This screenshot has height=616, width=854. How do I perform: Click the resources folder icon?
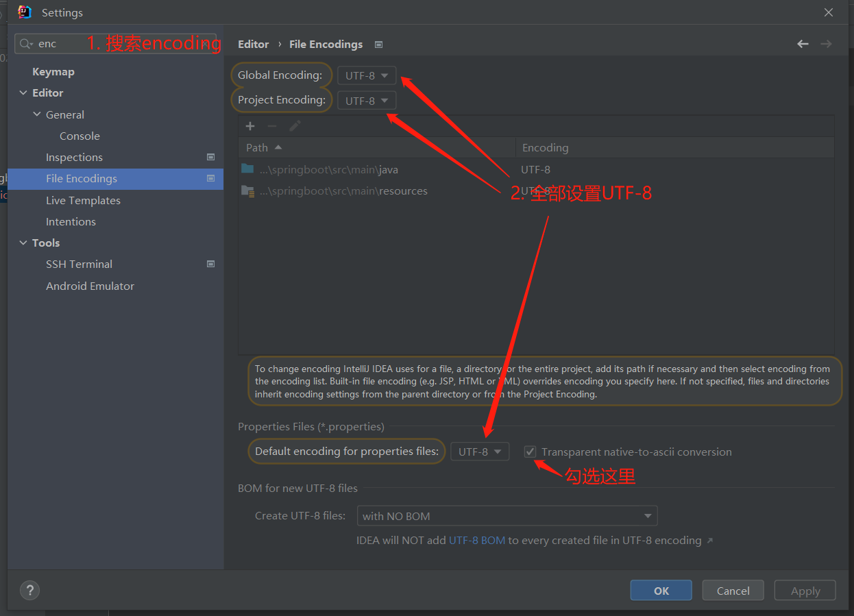(248, 191)
